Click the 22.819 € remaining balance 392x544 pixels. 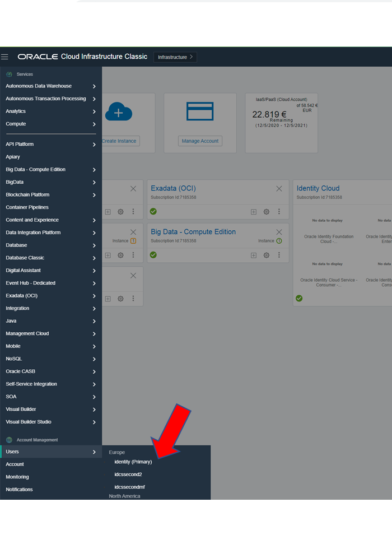(x=269, y=114)
